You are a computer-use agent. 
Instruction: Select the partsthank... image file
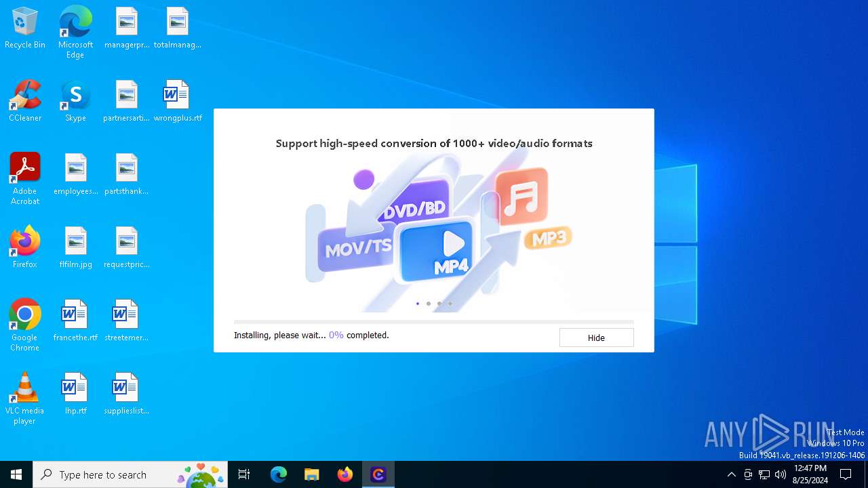(x=127, y=175)
